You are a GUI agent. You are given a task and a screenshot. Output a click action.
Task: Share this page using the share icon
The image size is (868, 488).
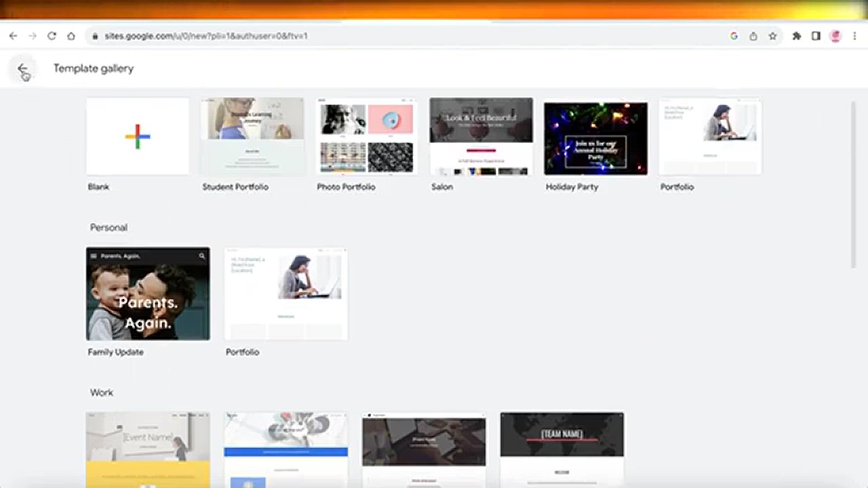pyautogui.click(x=753, y=36)
